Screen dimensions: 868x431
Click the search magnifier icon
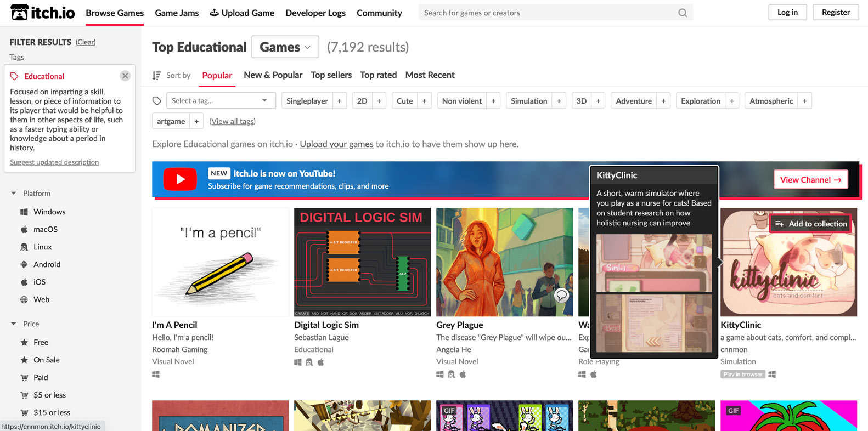pos(682,13)
